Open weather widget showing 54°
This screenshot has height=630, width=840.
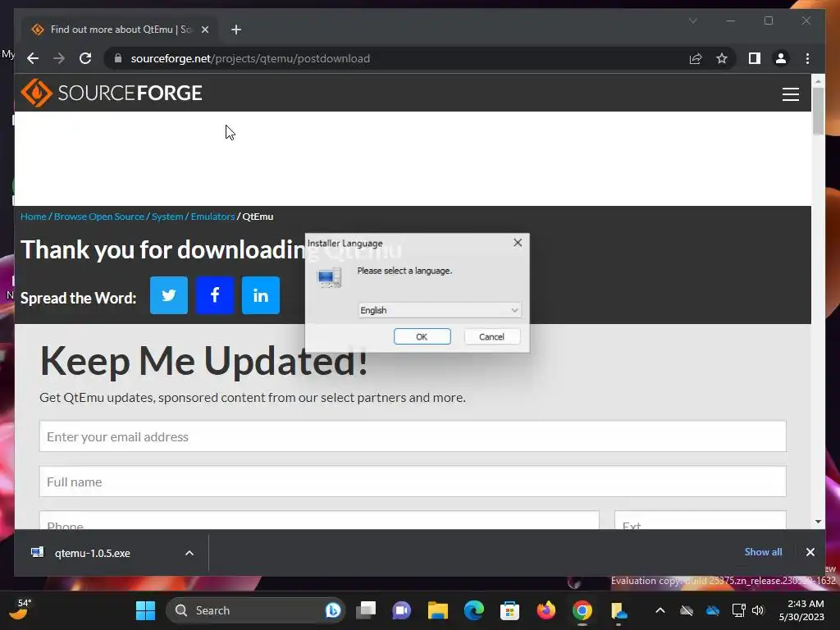click(x=21, y=609)
